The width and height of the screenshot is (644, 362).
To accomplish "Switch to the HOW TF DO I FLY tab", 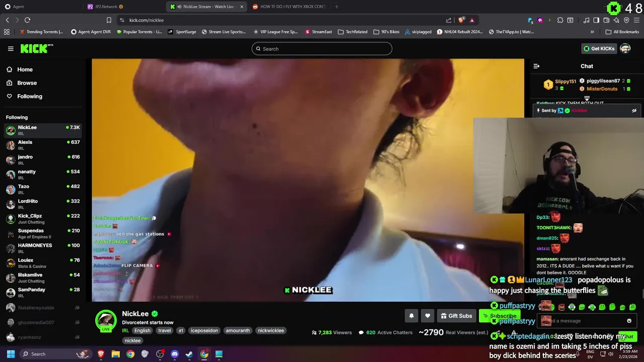I will (x=288, y=7).
